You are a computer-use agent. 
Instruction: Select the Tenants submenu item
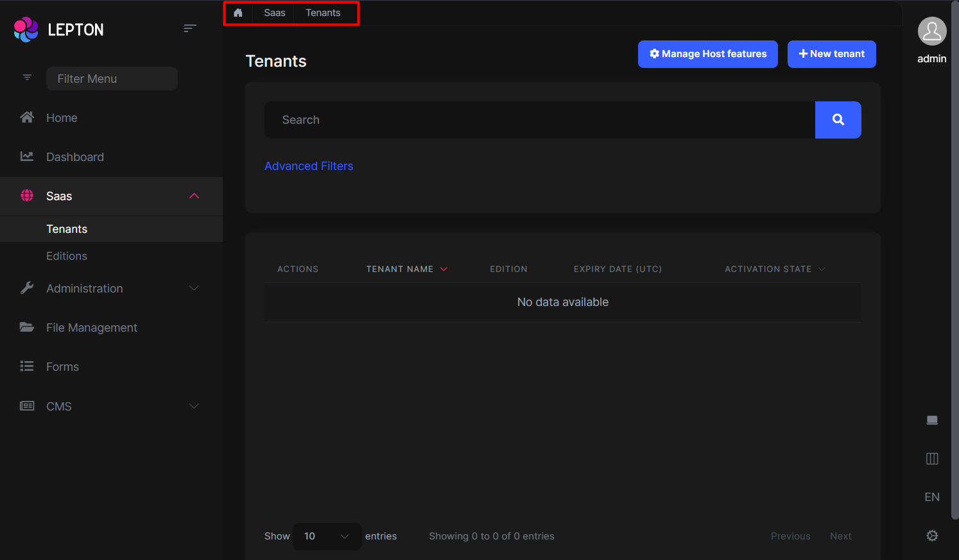click(x=111, y=229)
